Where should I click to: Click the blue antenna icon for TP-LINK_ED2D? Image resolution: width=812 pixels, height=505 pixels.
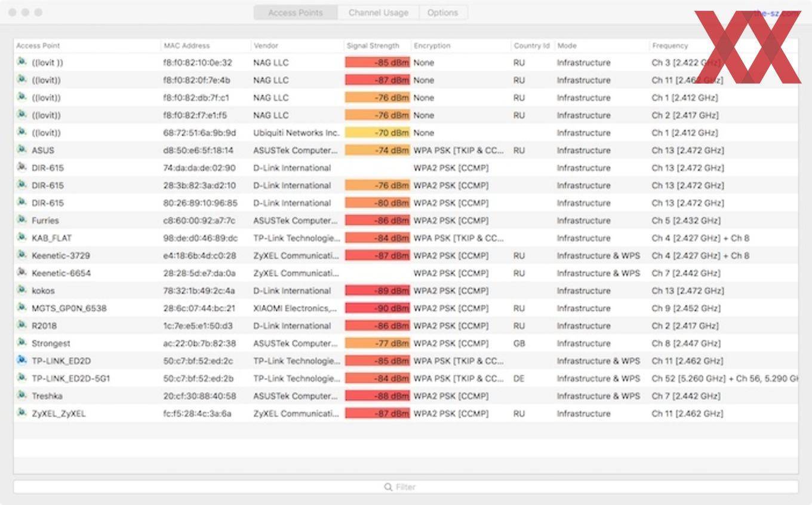21,360
